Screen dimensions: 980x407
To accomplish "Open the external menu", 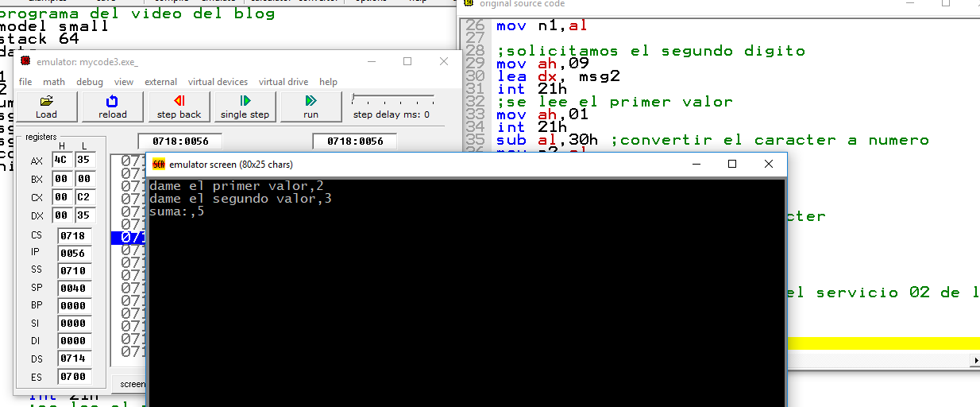I will [160, 82].
